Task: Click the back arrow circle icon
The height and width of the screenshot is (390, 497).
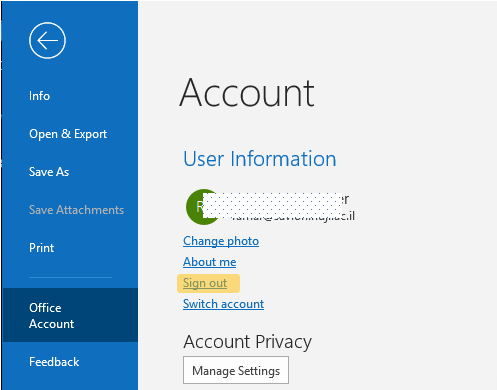Action: point(47,41)
